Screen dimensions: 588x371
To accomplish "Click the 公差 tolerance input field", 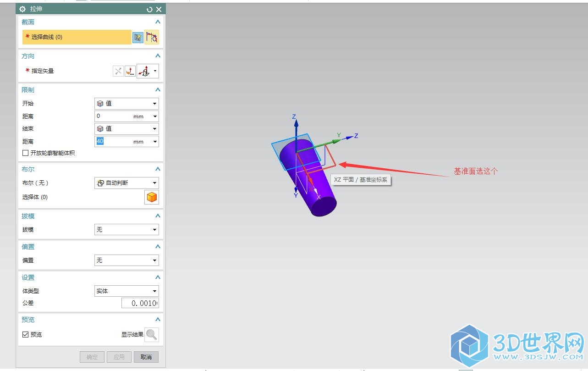I will (140, 303).
